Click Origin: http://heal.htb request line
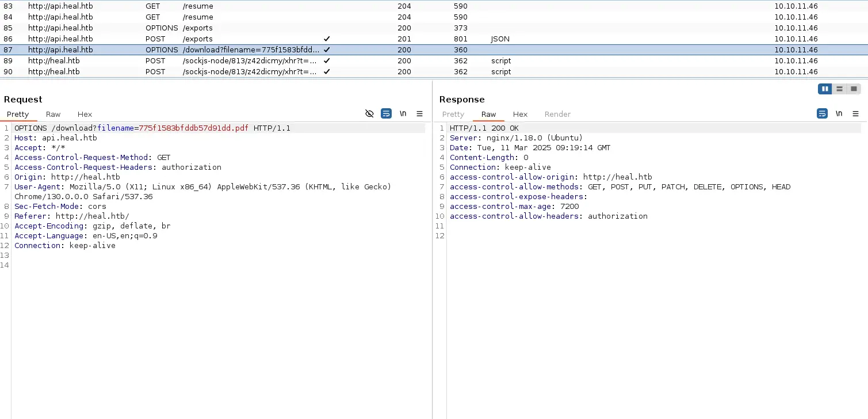This screenshot has width=868, height=419. click(67, 177)
